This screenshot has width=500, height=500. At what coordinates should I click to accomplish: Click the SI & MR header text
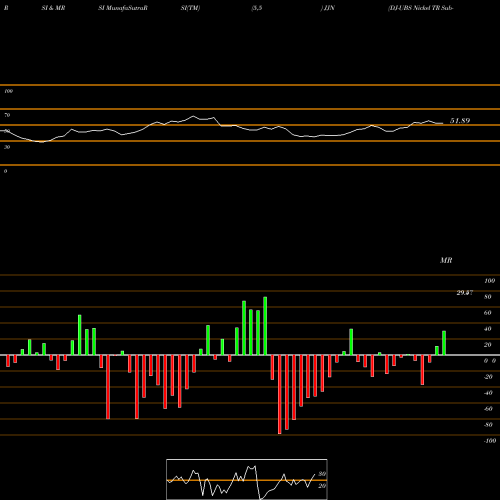point(53,8)
